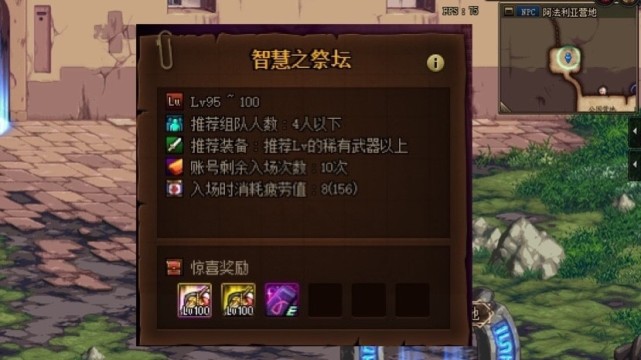Select first Lv100 purple-framed reward item
Screen dimensions: 641x360
click(195, 300)
